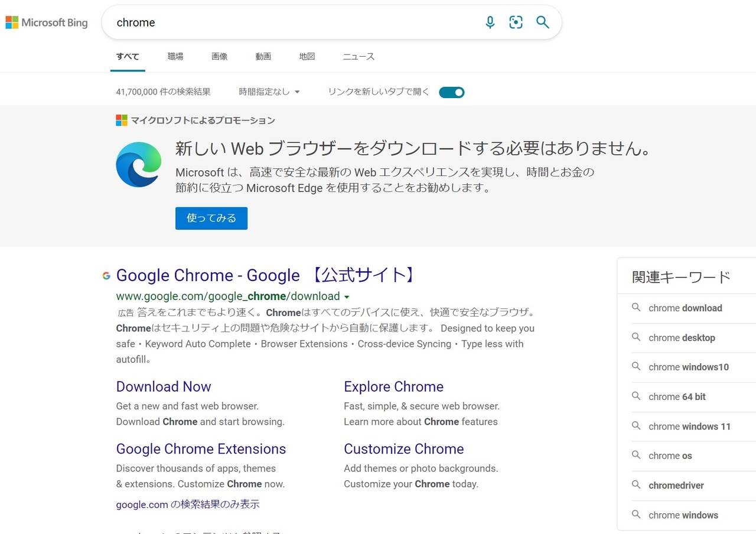Open the ニュース tab

(x=359, y=57)
